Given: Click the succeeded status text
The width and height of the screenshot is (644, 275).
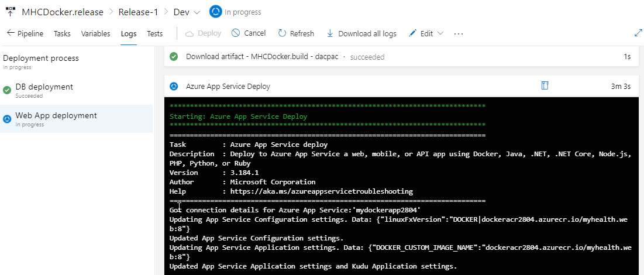Looking at the screenshot, I should point(367,57).
